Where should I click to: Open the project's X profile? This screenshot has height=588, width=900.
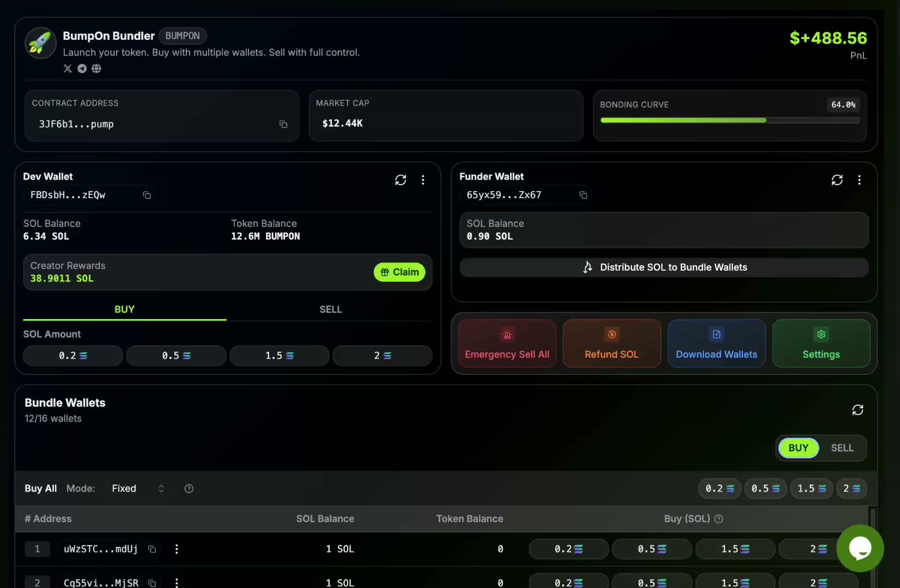[67, 69]
